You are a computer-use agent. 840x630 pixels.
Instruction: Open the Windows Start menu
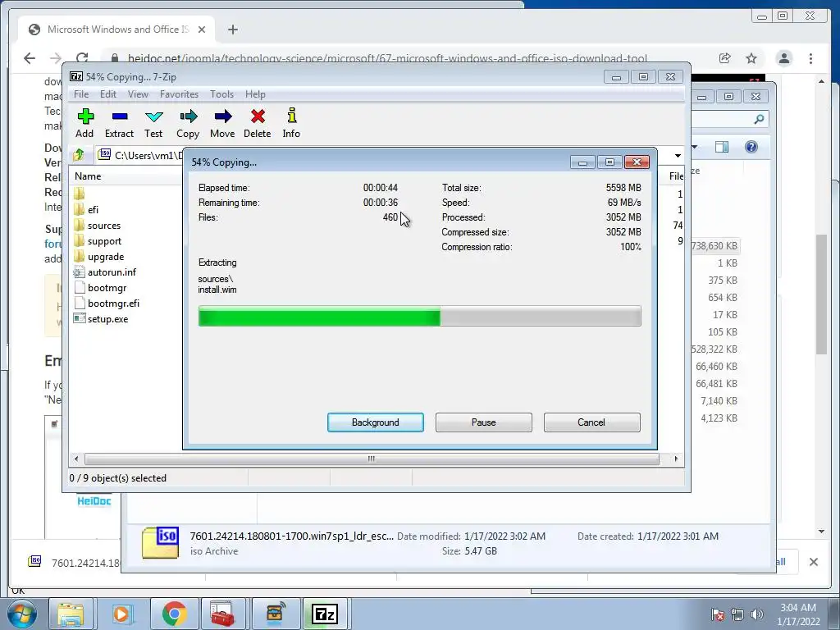pyautogui.click(x=21, y=614)
